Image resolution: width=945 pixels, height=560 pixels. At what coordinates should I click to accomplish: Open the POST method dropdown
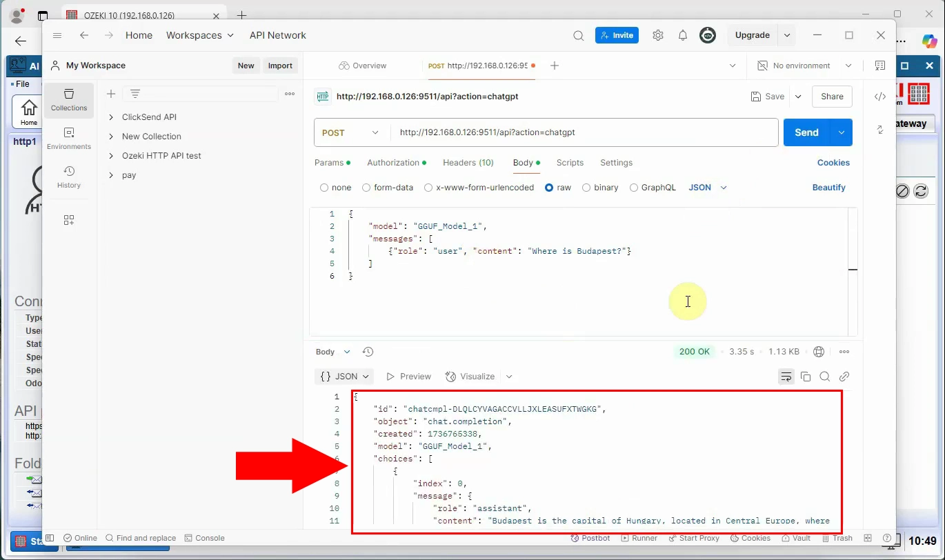point(352,132)
